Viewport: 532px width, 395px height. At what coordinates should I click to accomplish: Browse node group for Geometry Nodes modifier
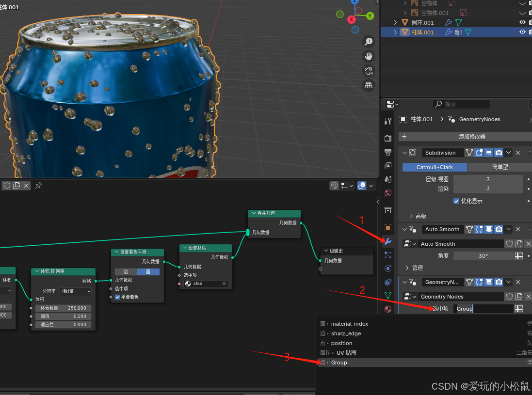tap(410, 297)
